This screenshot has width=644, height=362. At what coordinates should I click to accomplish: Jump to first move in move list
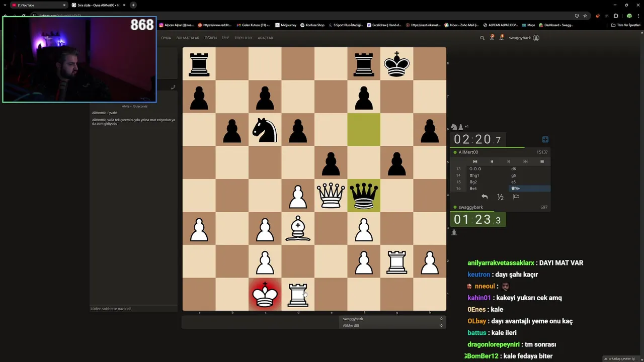coord(475,161)
